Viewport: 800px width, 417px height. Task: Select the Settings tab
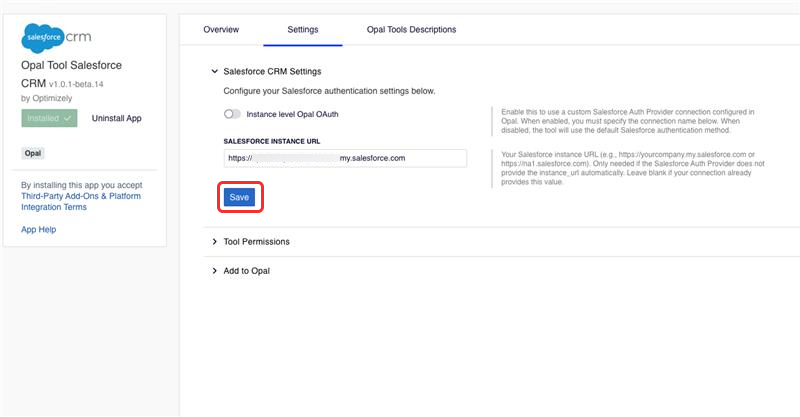click(x=302, y=30)
